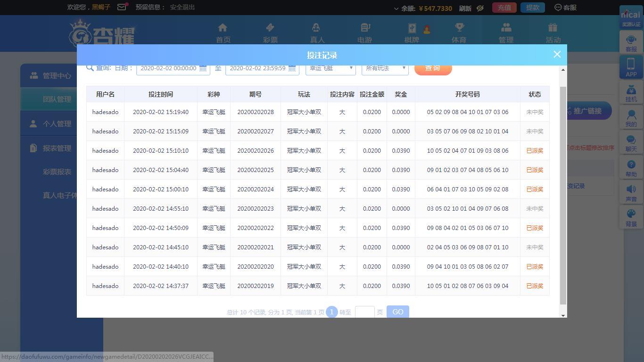Click the page number input box
The width and height of the screenshot is (644, 362).
365,312
